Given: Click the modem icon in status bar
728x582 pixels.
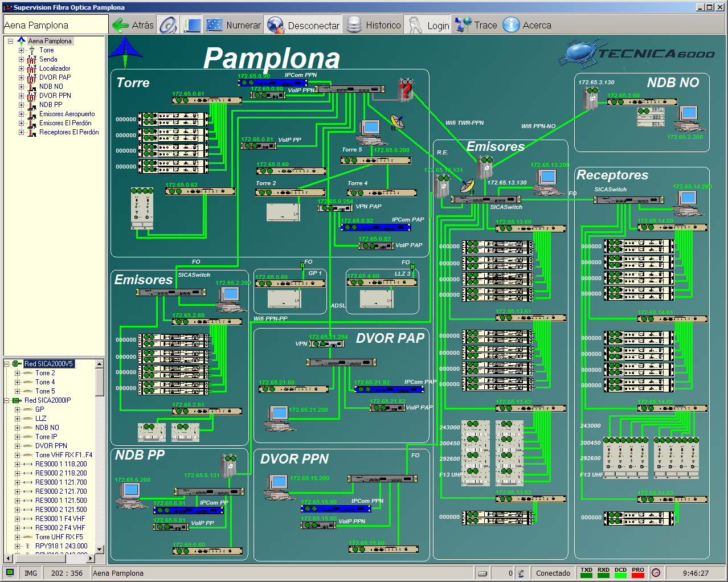Looking at the screenshot, I should pos(482,573).
